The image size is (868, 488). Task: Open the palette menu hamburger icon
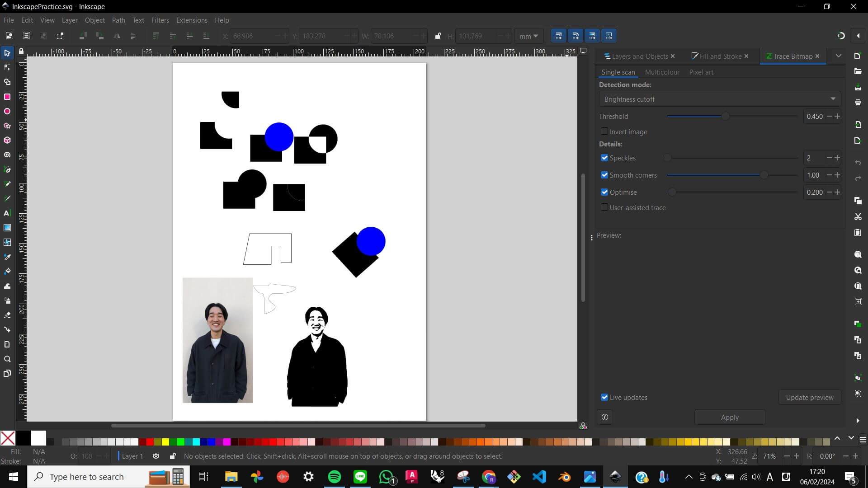tap(863, 439)
